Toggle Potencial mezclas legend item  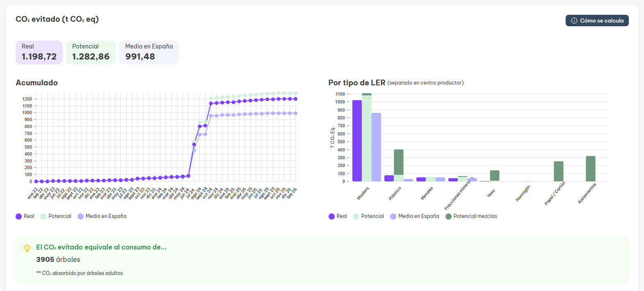(x=471, y=216)
